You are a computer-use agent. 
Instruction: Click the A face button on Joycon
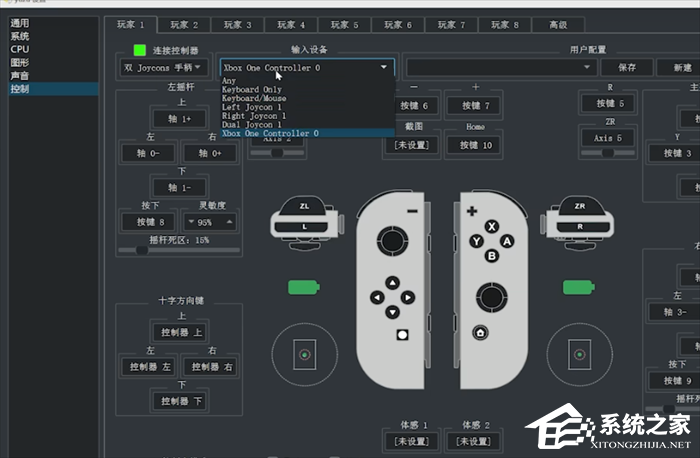tap(507, 241)
